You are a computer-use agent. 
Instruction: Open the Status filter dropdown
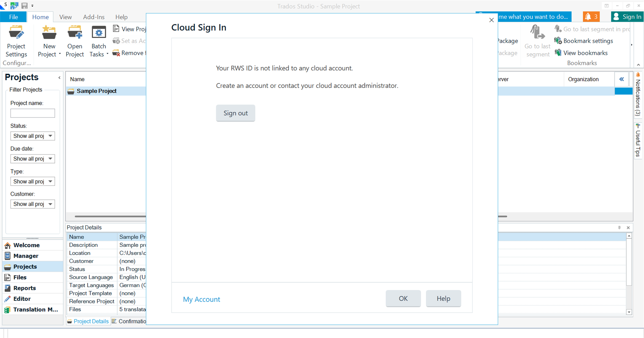click(50, 136)
